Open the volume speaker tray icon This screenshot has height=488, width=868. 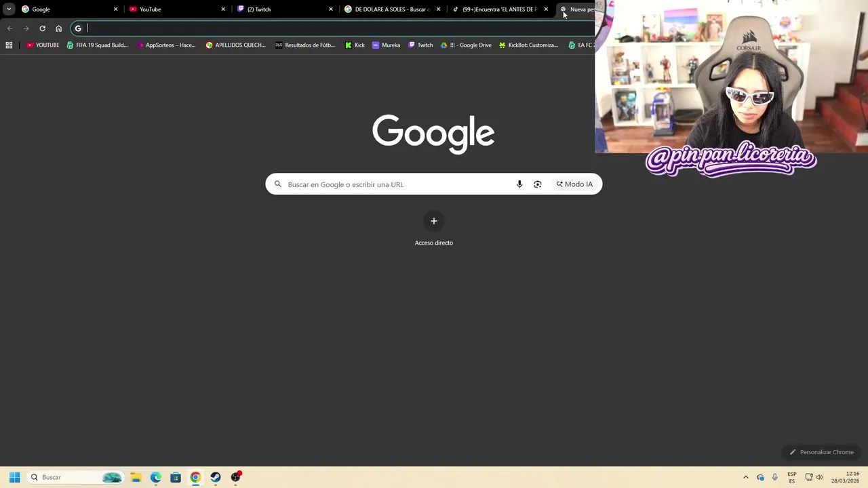[820, 477]
